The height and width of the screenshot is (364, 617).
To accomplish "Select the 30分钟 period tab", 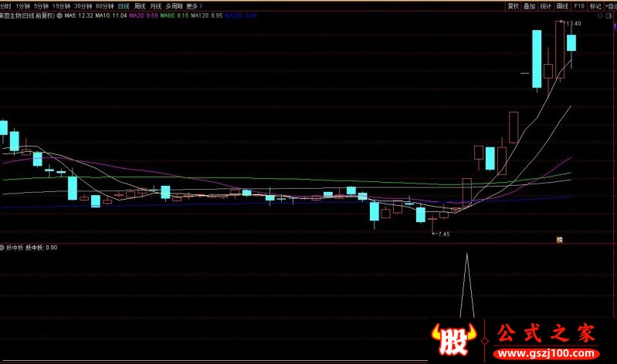I will [83, 6].
